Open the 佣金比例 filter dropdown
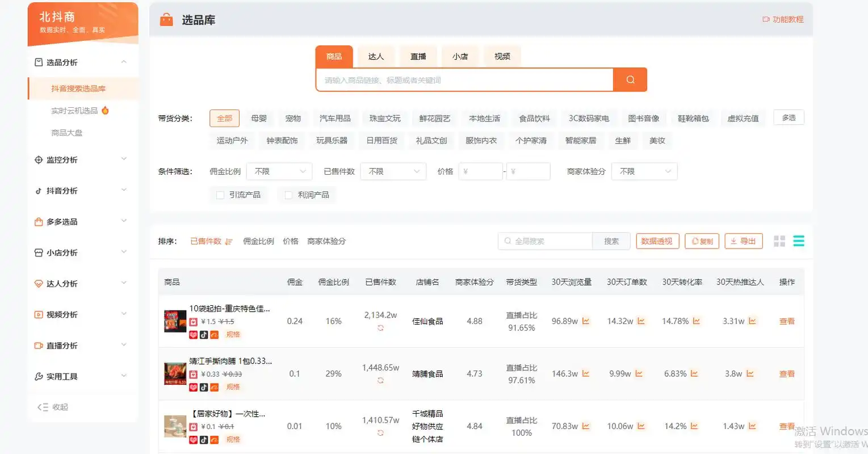The image size is (868, 454). pyautogui.click(x=279, y=171)
